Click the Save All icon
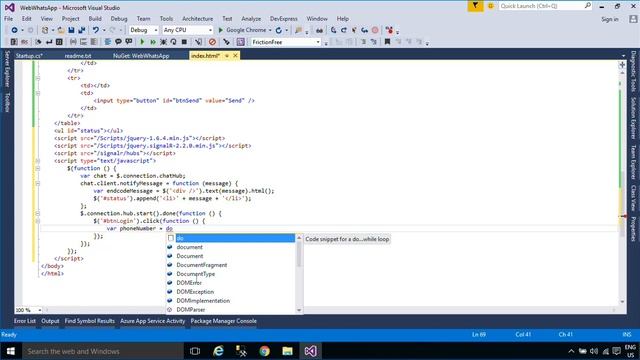 (x=82, y=30)
